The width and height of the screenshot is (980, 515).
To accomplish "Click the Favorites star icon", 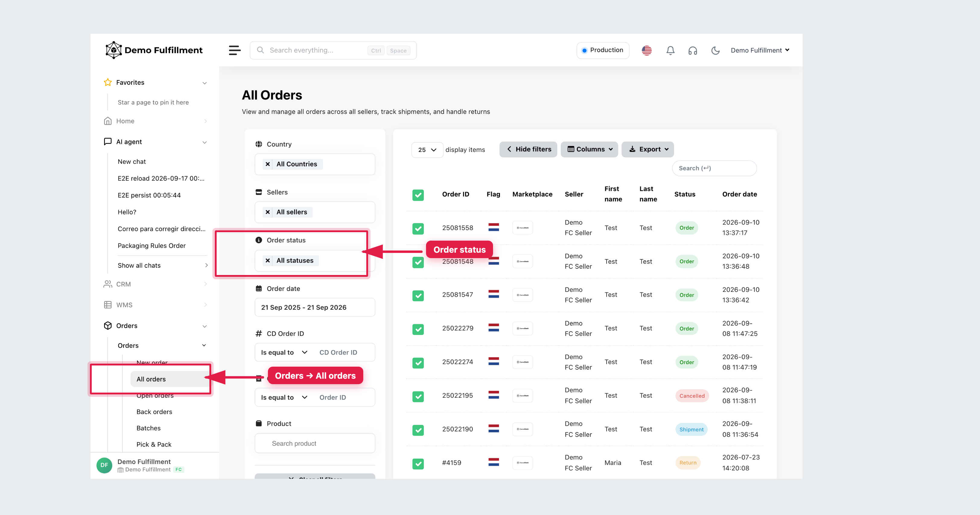I will point(108,83).
